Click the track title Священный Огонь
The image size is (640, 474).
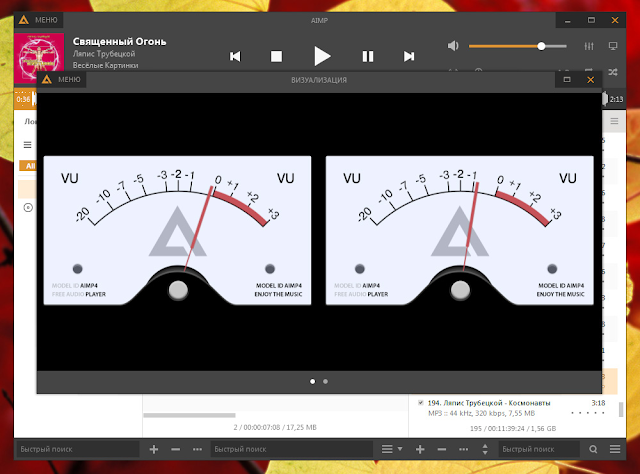click(x=120, y=41)
